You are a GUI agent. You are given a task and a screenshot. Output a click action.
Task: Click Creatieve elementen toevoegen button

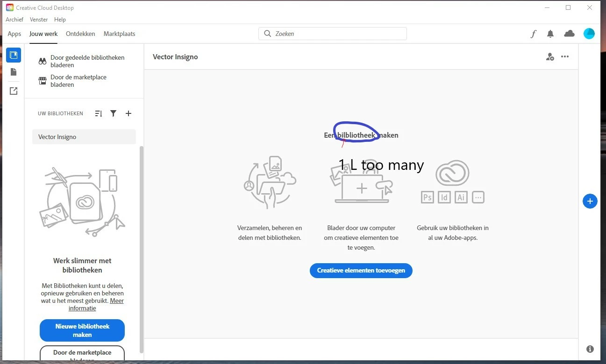coord(361,271)
